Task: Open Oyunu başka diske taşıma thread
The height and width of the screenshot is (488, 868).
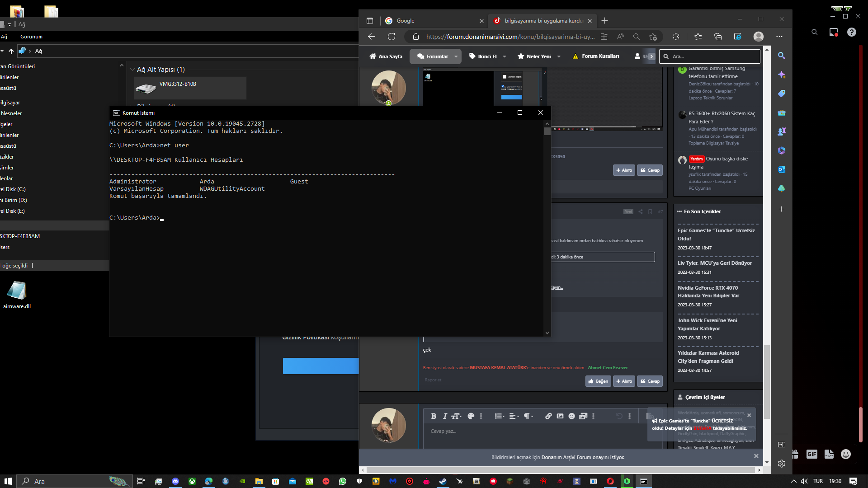Action: pos(718,163)
